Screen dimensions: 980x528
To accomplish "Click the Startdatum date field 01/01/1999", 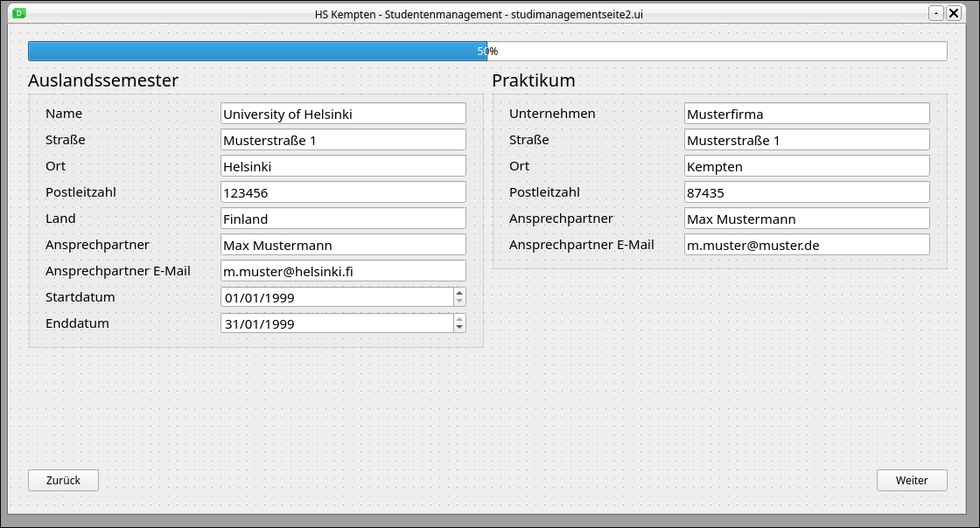I will tap(336, 297).
